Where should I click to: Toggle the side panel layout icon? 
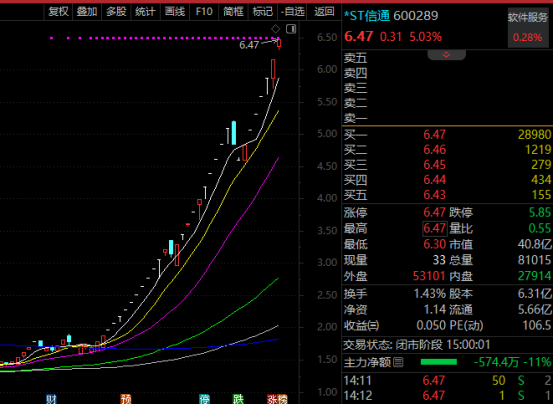(291, 29)
